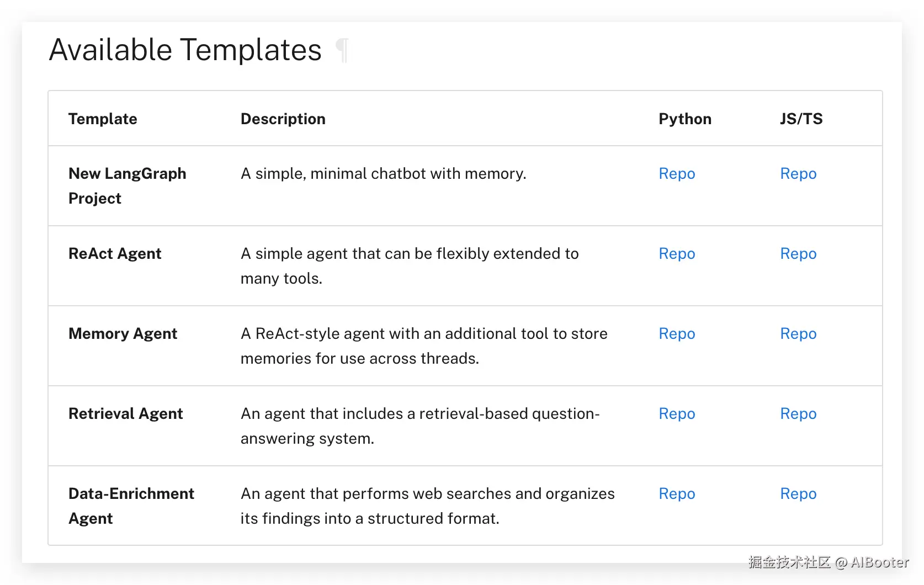Click the pilcrow anchor beside Available Templates
The image size is (924, 585).
click(342, 50)
